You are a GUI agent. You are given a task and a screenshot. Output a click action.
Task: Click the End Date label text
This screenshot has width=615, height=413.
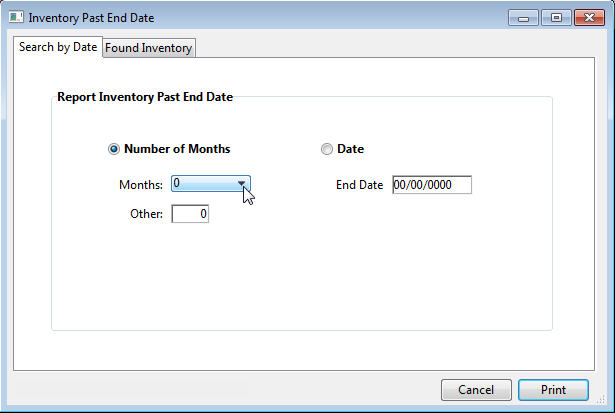click(360, 185)
